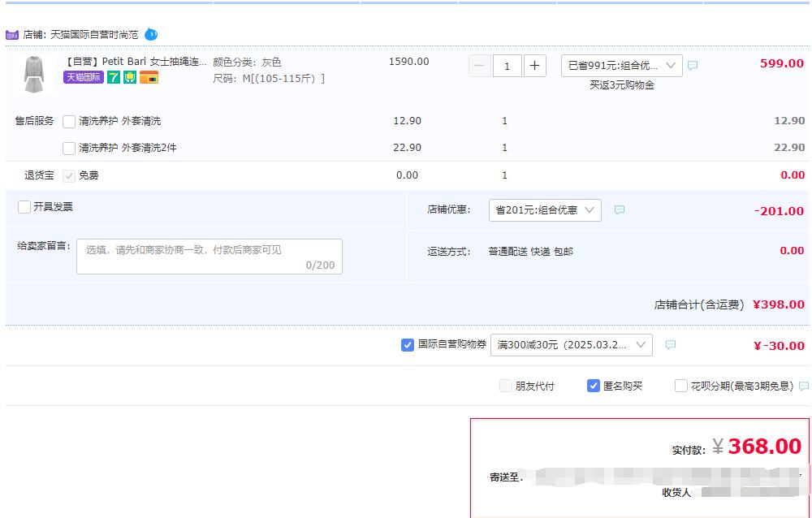
Task: Click the comment icon beside the 店铺优惠 dropdown
Action: coord(620,210)
